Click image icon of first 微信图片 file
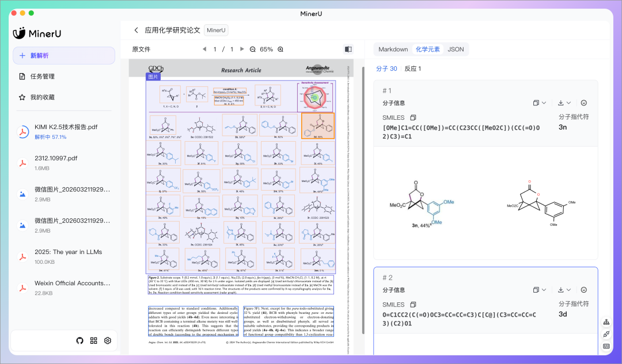 pyautogui.click(x=22, y=194)
